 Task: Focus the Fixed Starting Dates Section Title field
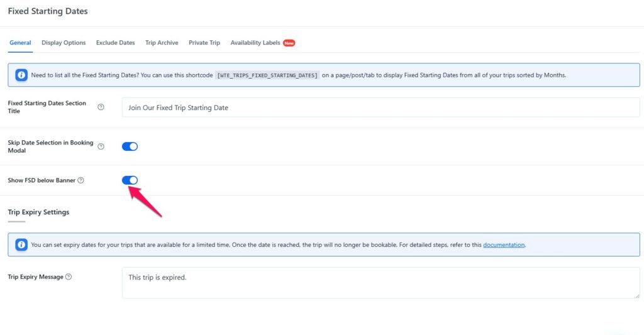click(380, 107)
